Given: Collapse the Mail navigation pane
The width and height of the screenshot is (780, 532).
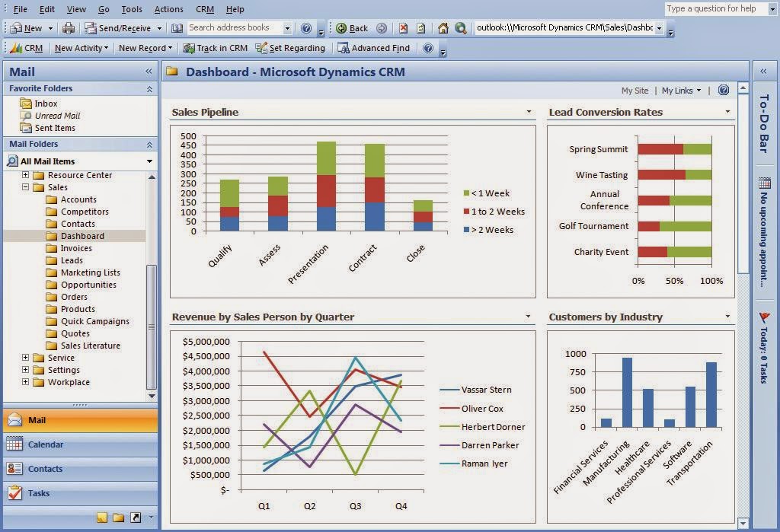Looking at the screenshot, I should [149, 72].
